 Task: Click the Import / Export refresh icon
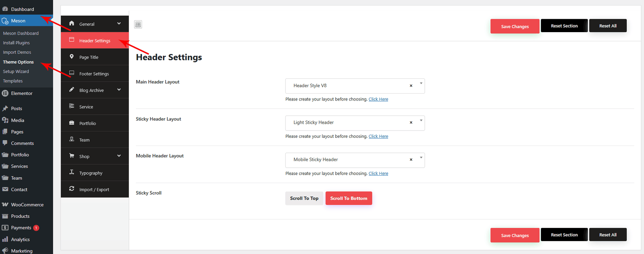pyautogui.click(x=72, y=189)
